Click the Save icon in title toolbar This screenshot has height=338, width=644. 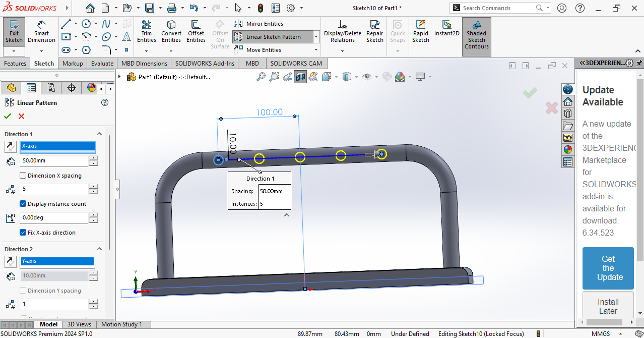coord(150,8)
